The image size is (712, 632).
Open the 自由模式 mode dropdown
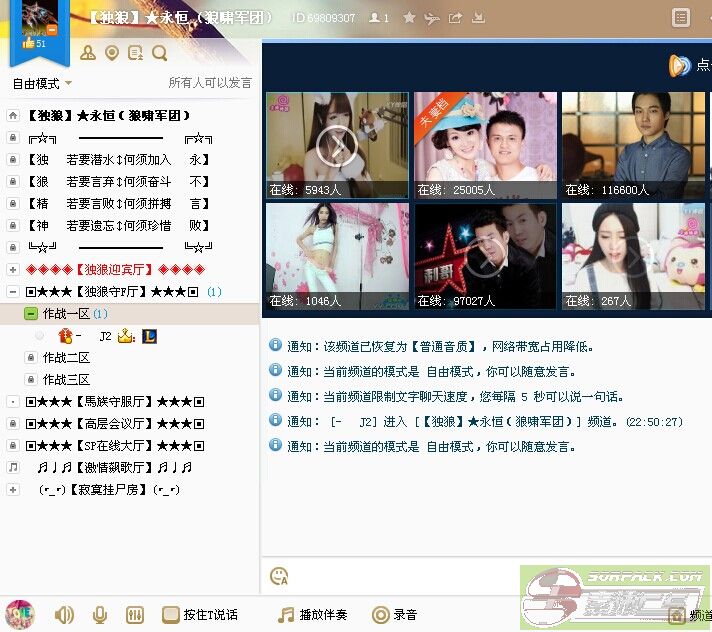(42, 84)
